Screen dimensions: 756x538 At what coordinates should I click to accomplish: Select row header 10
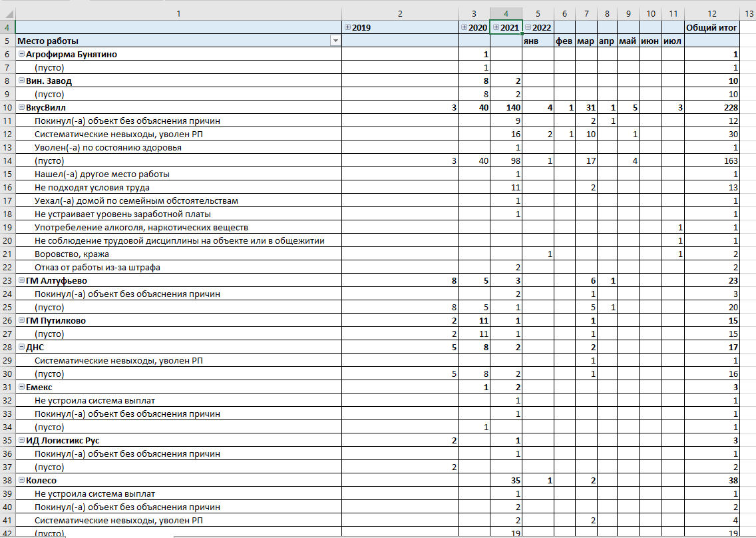click(x=8, y=108)
